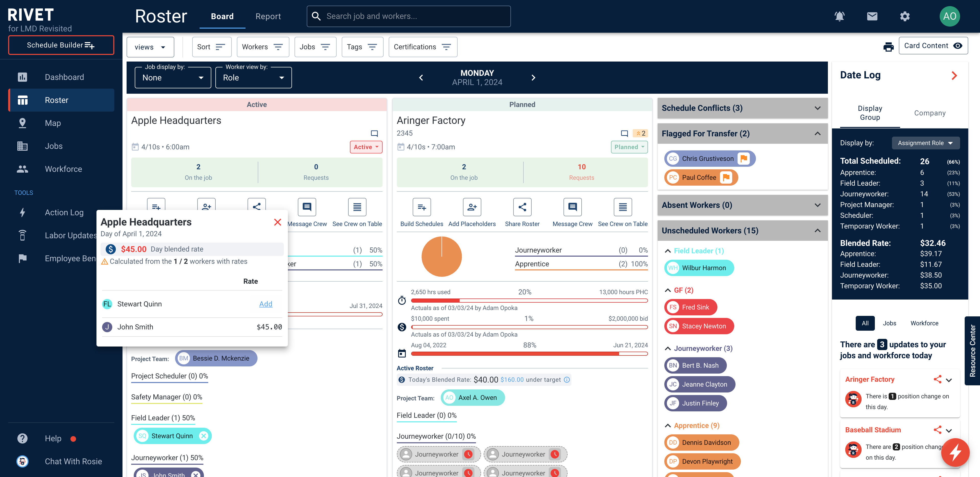
Task: Open Workforce in the sidebar
Action: (61, 169)
